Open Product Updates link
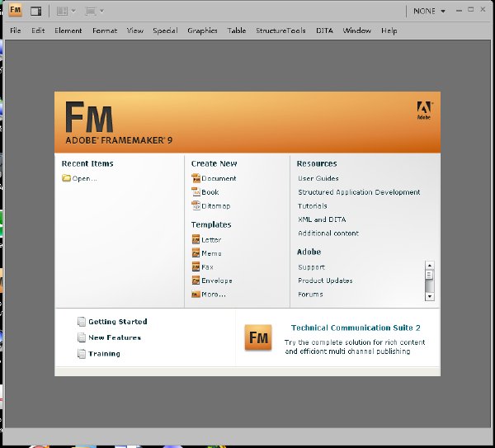 pyautogui.click(x=325, y=281)
